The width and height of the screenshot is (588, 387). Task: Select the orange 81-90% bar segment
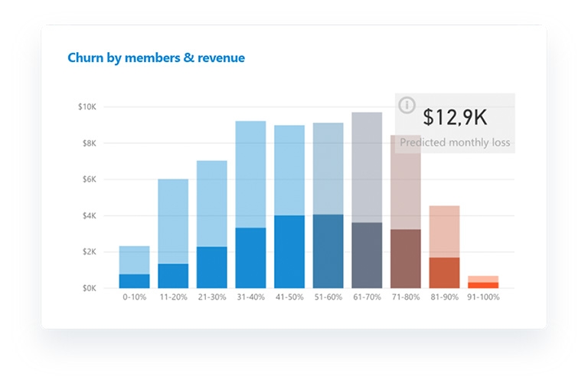(x=444, y=273)
